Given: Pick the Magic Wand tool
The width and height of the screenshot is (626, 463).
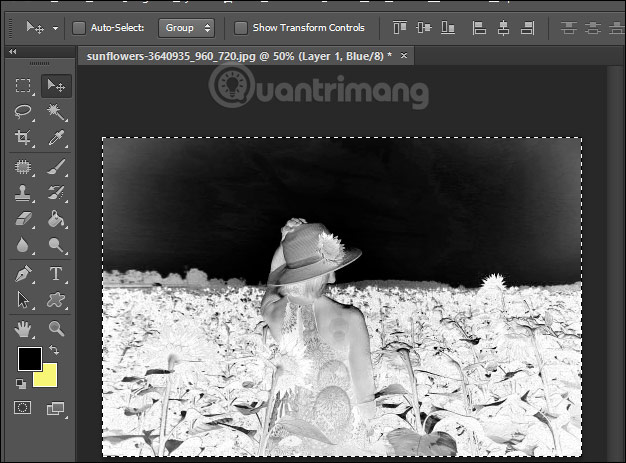Looking at the screenshot, I should click(56, 112).
